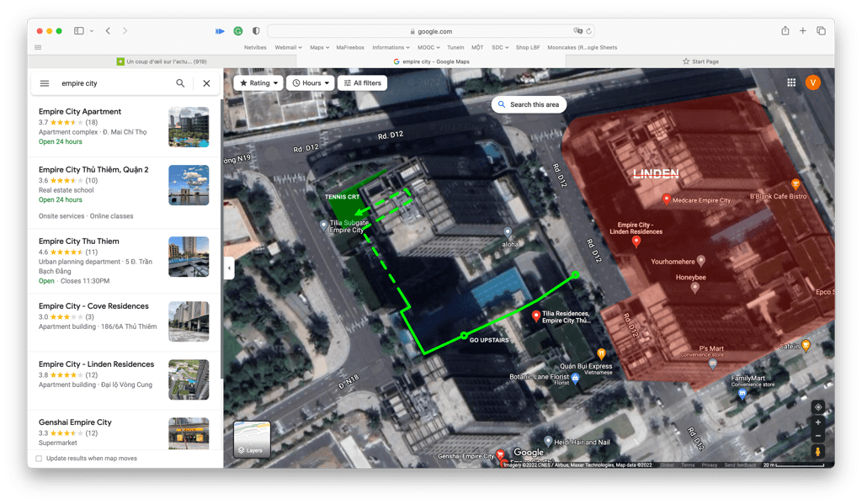Show your location on the map
This screenshot has width=862, height=504.
point(818,407)
